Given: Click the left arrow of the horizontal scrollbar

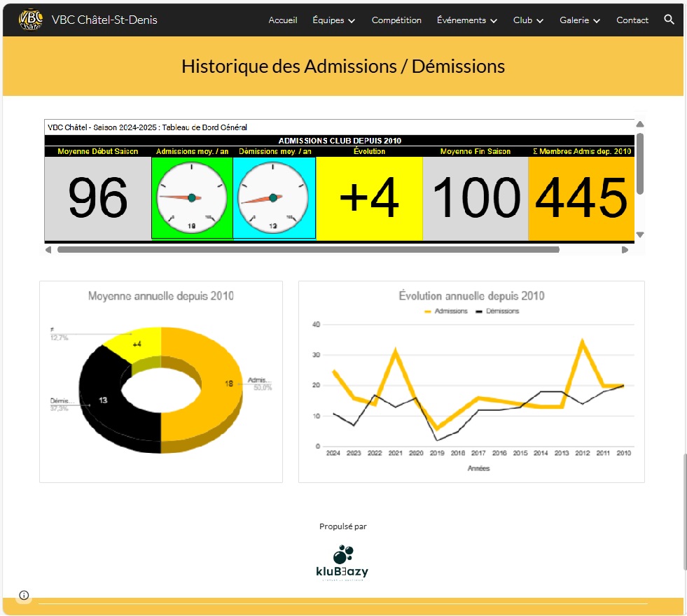Looking at the screenshot, I should point(48,248).
